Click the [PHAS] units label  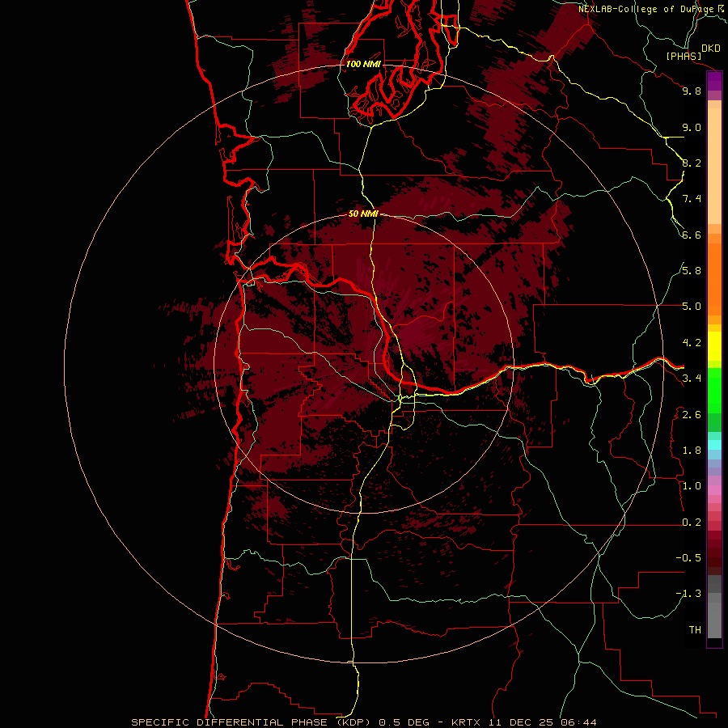point(684,56)
